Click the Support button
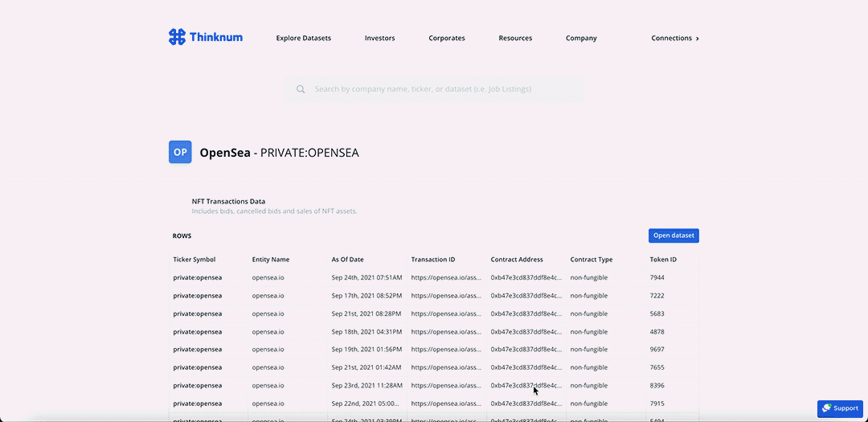The height and width of the screenshot is (422, 868). 840,408
